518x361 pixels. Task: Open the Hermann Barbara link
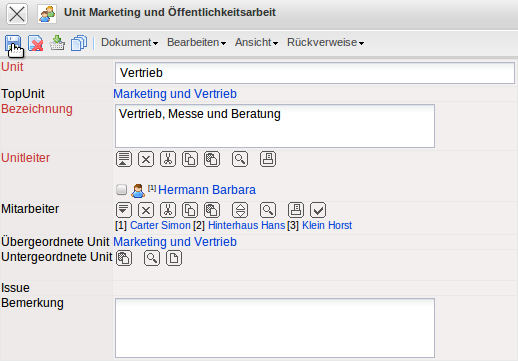click(207, 190)
